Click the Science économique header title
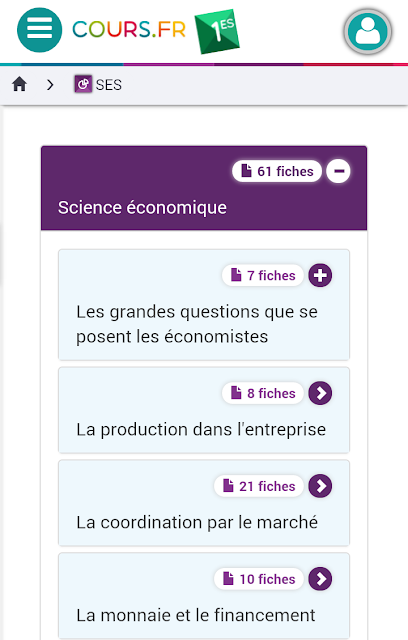Image resolution: width=408 pixels, height=640 pixels. (x=142, y=208)
